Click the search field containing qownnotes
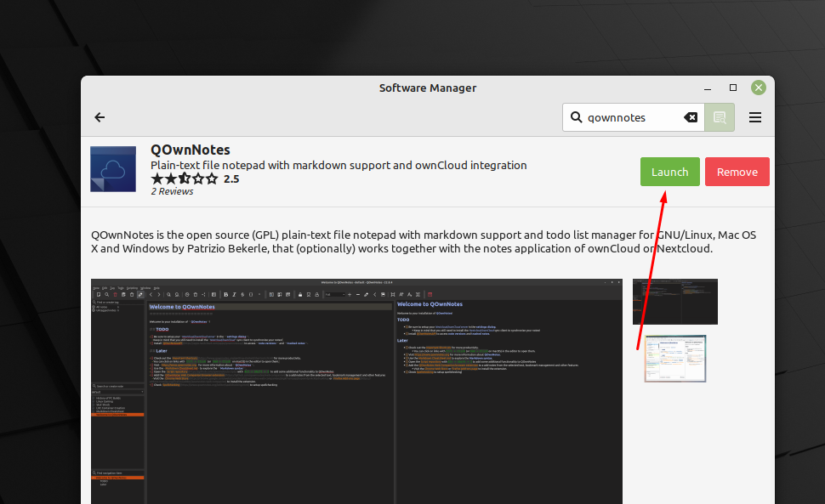The width and height of the screenshot is (825, 504). click(x=634, y=117)
